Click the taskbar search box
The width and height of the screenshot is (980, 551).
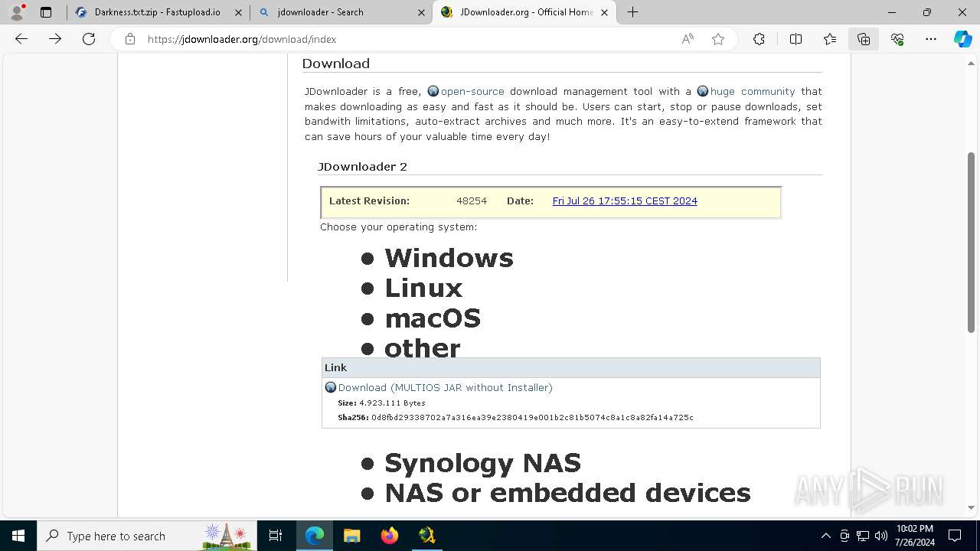(x=147, y=536)
